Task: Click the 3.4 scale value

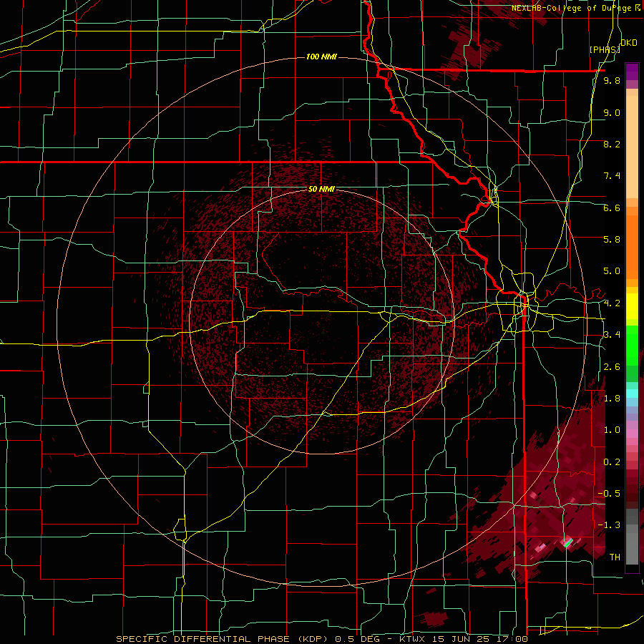Action: (x=612, y=334)
